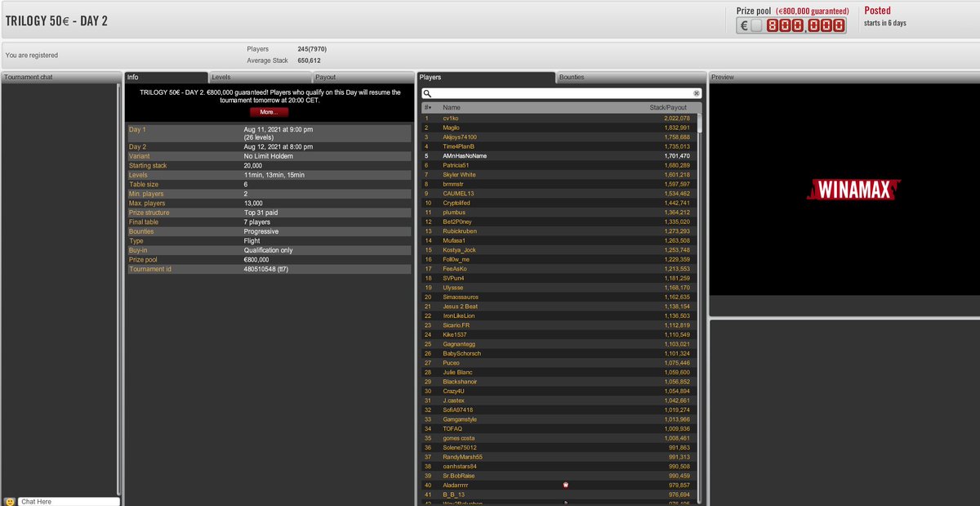Sort by the Stack/Payout column header

click(x=668, y=108)
